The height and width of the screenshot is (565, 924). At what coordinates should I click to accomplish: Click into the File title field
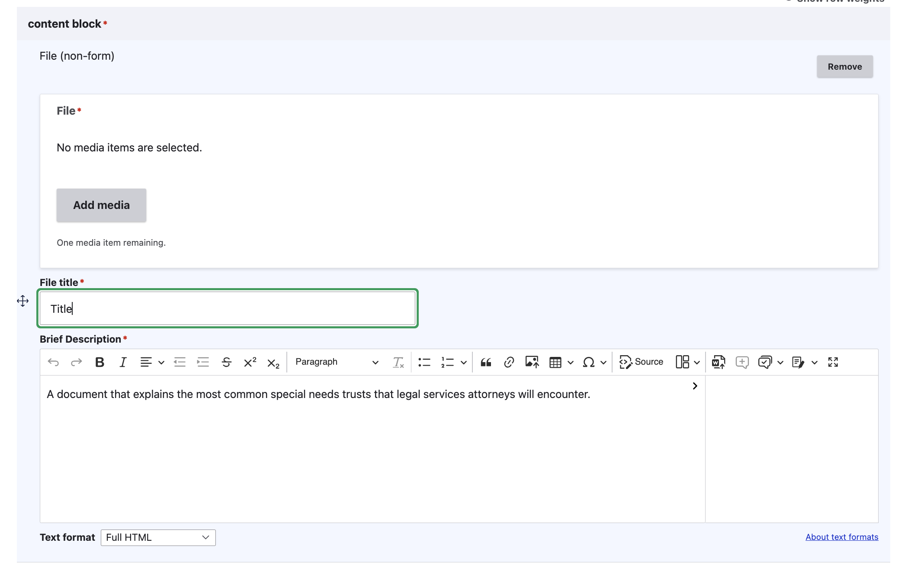[228, 308]
